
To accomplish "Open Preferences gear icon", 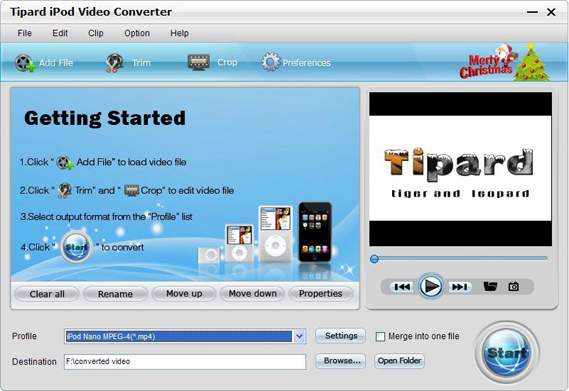I will (x=270, y=62).
